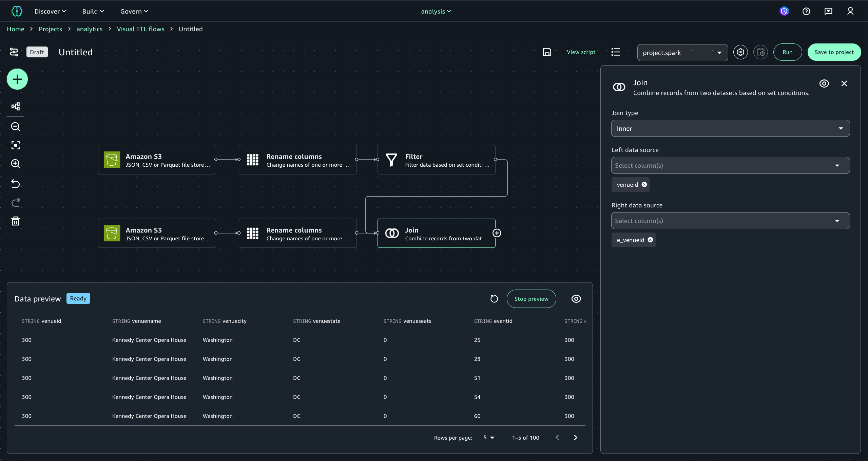Viewport: 868px width, 461px height.
Task: Click the View script link
Action: 581,52
